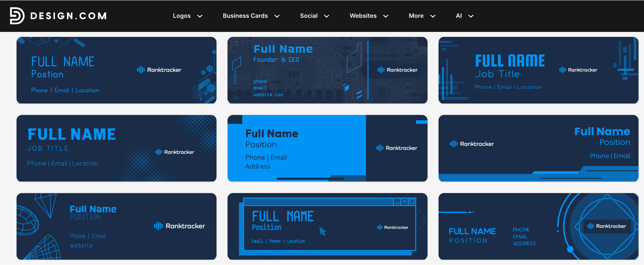Click the Ranktracker logo on the circuit card
Viewport: 644px width, 265px height.
click(x=397, y=70)
